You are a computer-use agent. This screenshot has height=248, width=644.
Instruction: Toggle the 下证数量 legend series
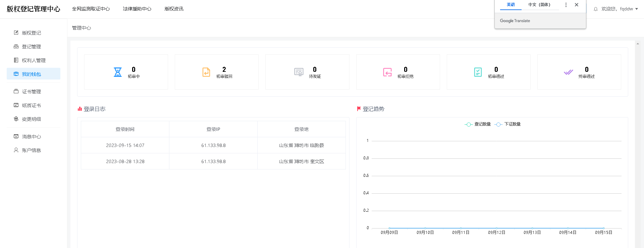[x=507, y=124]
